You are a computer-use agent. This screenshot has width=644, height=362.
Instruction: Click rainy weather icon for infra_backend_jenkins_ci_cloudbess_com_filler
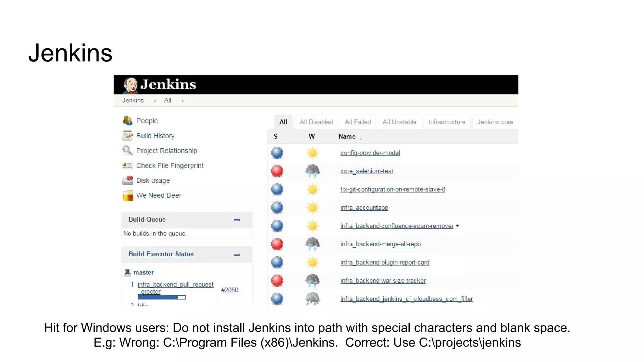pyautogui.click(x=312, y=299)
